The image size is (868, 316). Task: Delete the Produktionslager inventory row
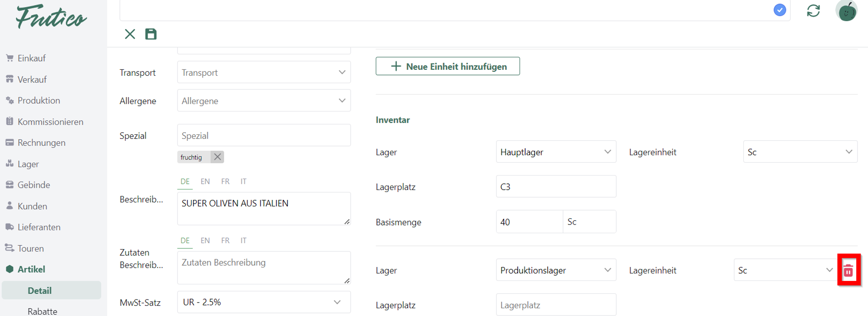point(848,270)
